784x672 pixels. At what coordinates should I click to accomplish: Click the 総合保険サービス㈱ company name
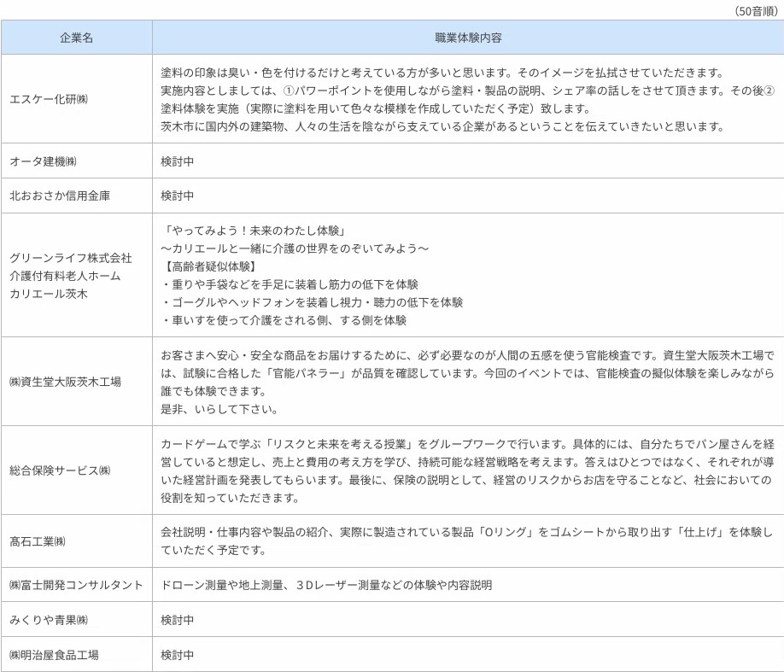60,470
